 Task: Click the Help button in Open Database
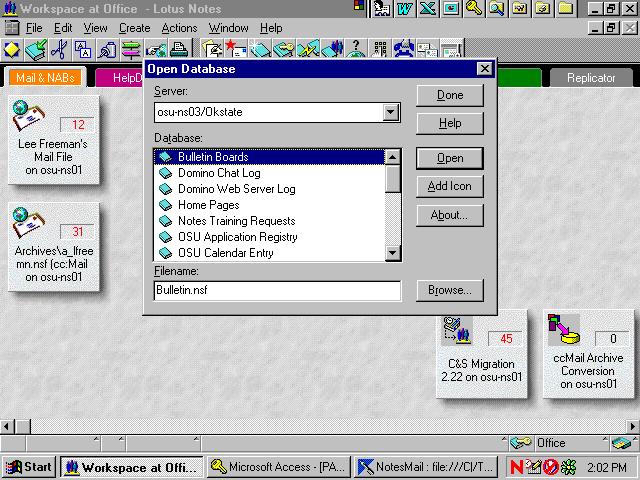coord(450,123)
